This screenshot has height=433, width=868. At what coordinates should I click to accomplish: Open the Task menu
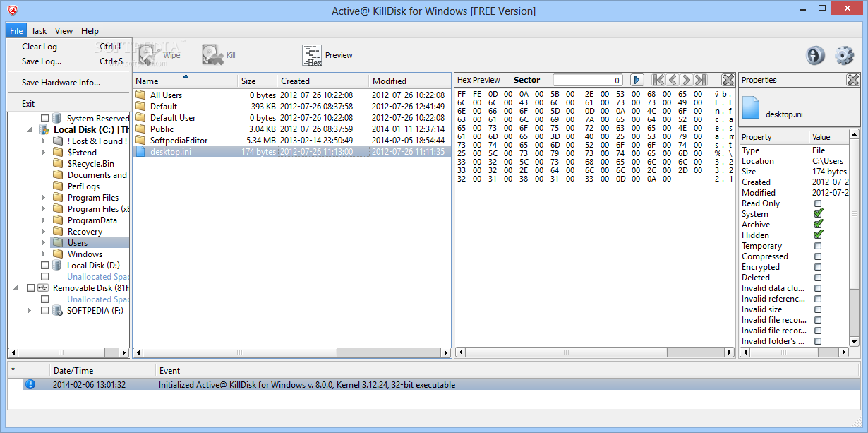pyautogui.click(x=39, y=30)
